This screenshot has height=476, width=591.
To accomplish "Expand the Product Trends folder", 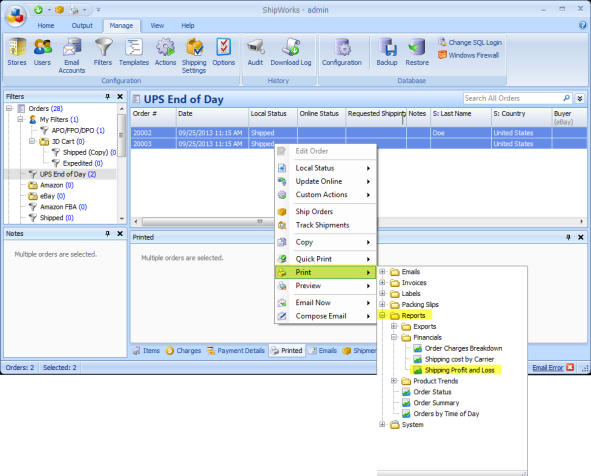I will [394, 381].
